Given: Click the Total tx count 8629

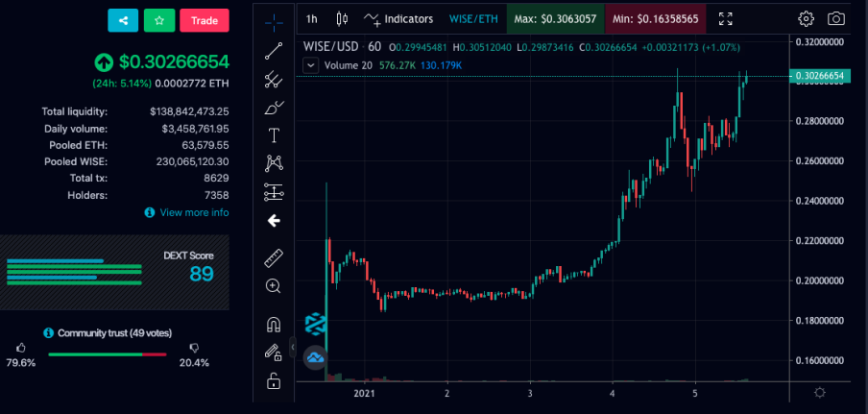Looking at the screenshot, I should (x=216, y=179).
